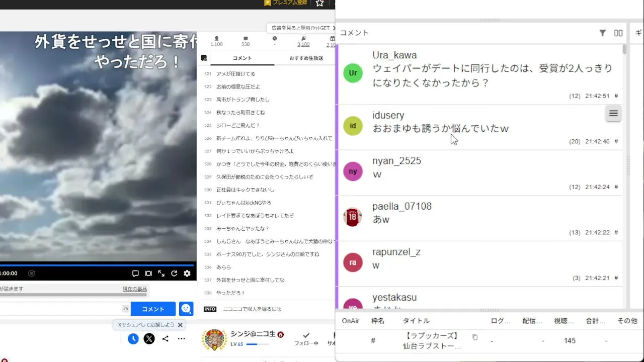Toggle comment display icon in player
This screenshot has height=362, width=644.
coord(135,274)
